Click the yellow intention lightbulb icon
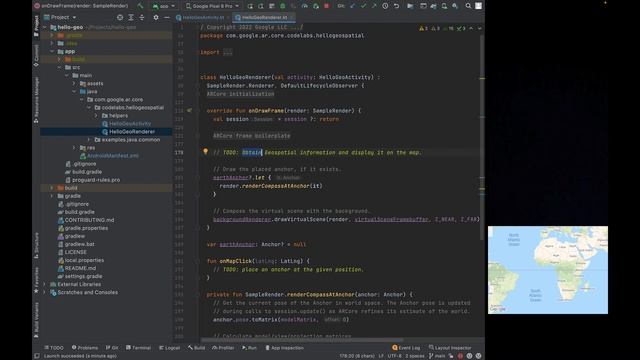Screen dimensions: 640x360 tap(205, 152)
